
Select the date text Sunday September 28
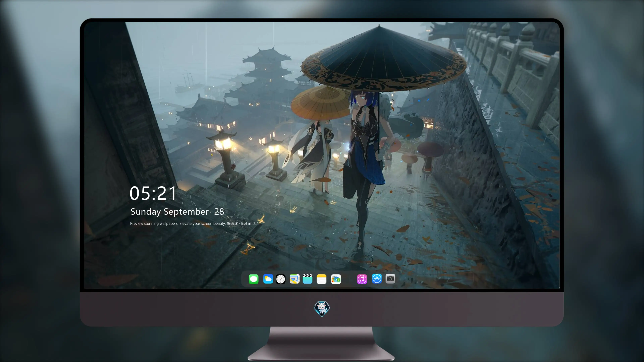click(177, 212)
